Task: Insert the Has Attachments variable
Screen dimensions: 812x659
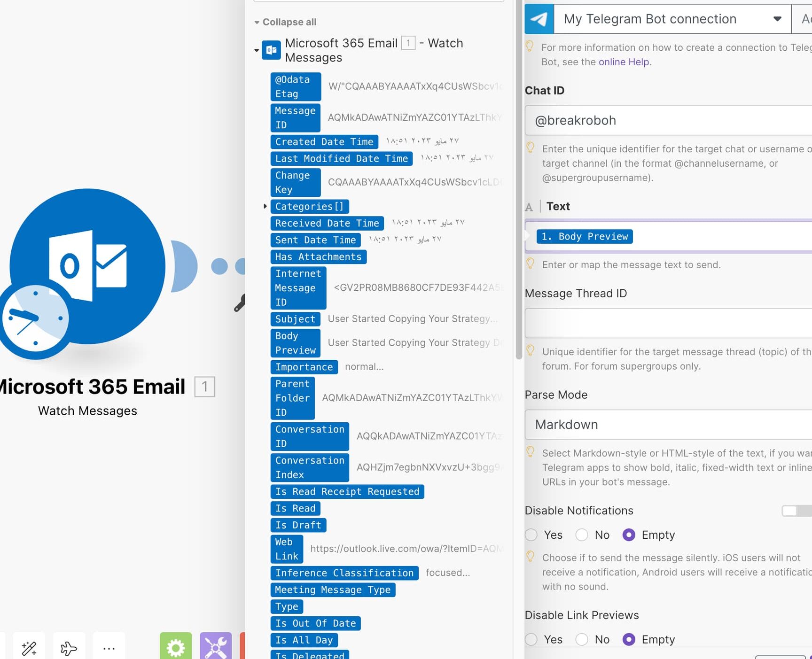Action: (x=318, y=256)
